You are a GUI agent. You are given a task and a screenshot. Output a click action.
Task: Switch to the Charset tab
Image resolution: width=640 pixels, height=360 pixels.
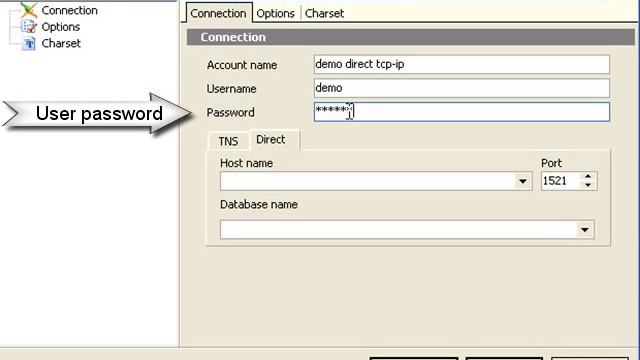[324, 13]
